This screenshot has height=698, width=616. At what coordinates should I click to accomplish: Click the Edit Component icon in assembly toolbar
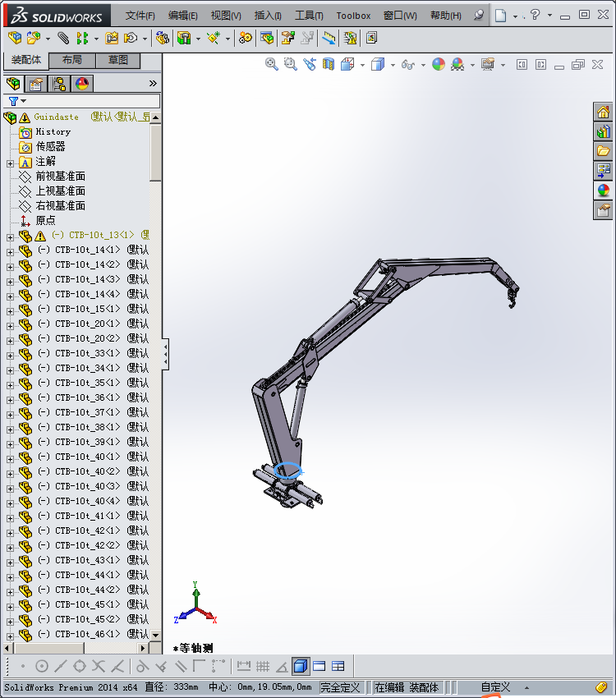click(x=15, y=38)
